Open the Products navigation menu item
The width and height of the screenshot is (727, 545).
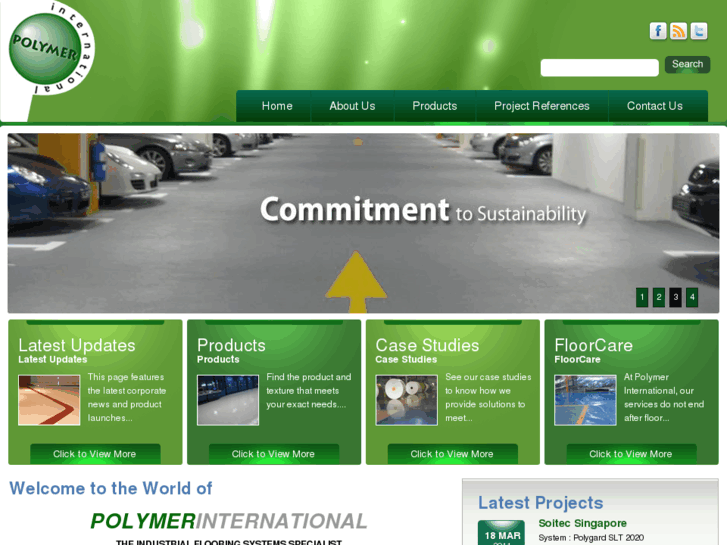(435, 106)
